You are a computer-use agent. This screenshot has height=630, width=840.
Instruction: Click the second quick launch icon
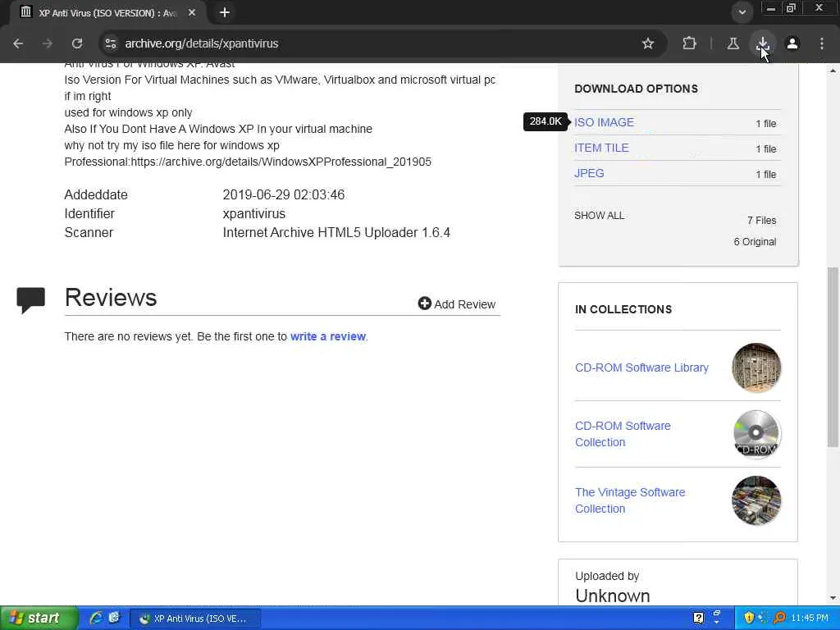(x=114, y=618)
